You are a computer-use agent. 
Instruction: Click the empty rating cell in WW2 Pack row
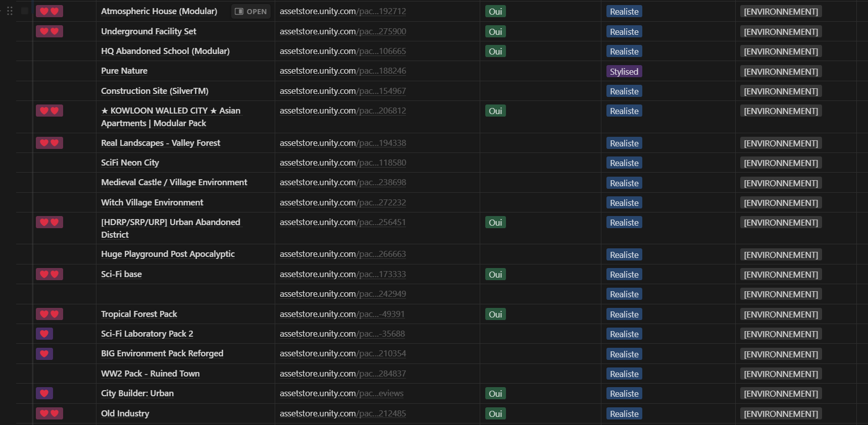click(x=65, y=374)
